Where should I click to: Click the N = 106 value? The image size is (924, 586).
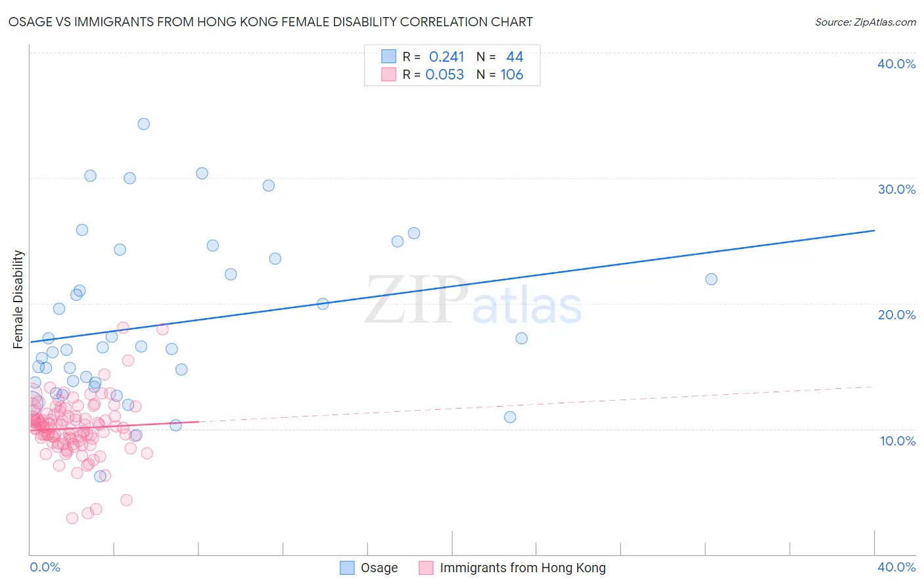[500, 74]
